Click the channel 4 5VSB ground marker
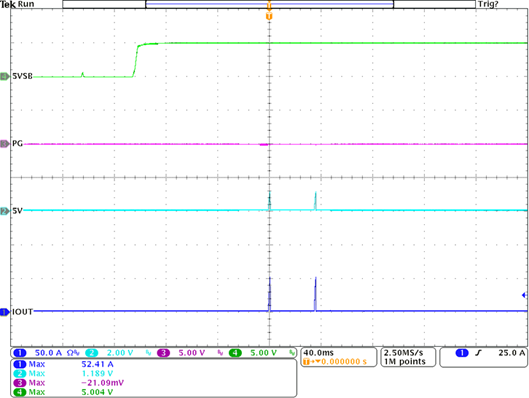The width and height of the screenshot is (529, 398). click(5, 77)
